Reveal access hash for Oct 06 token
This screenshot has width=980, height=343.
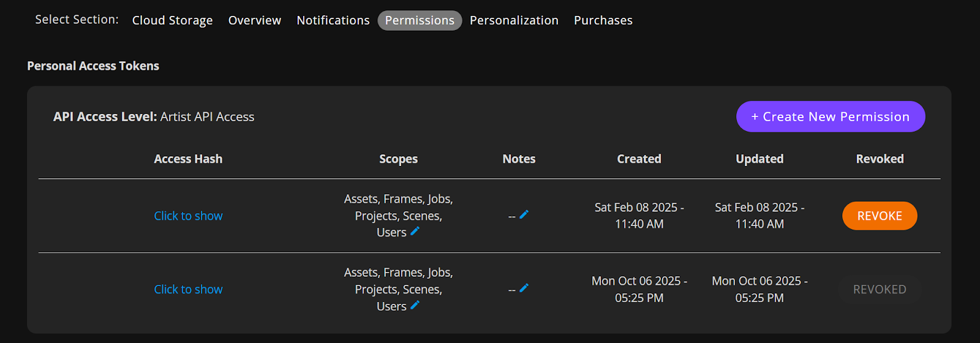tap(188, 289)
